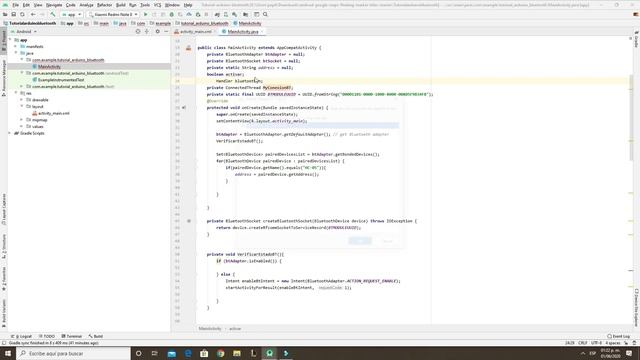Image resolution: width=640 pixels, height=360 pixels.
Task: Expand the mipmap folder
Action: pos(22,120)
